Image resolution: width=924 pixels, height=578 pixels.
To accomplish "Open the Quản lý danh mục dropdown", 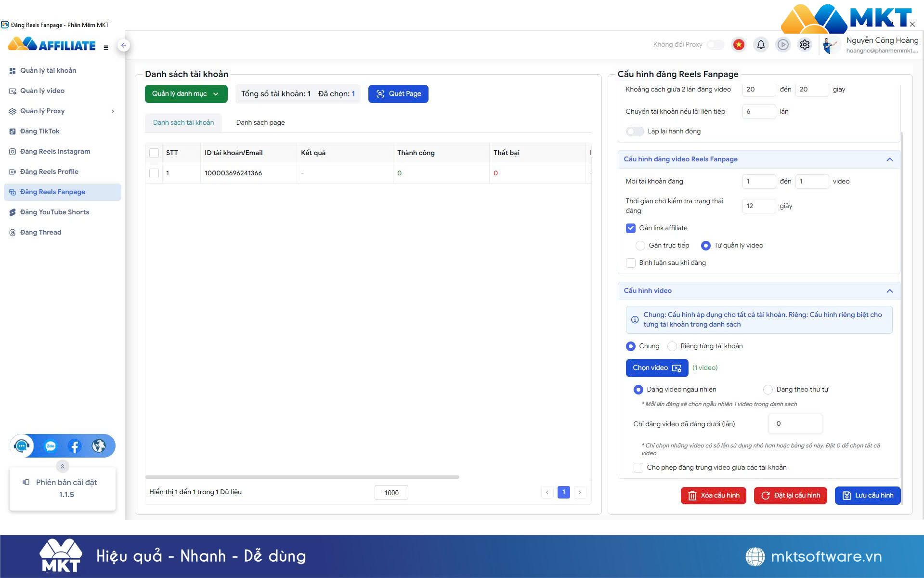I will [186, 93].
